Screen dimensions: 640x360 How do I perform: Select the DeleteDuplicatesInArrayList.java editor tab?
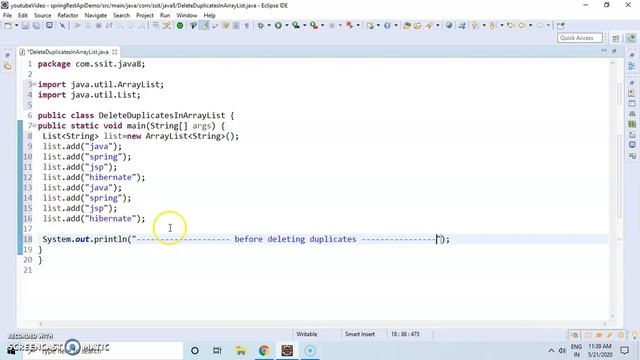[x=68, y=52]
